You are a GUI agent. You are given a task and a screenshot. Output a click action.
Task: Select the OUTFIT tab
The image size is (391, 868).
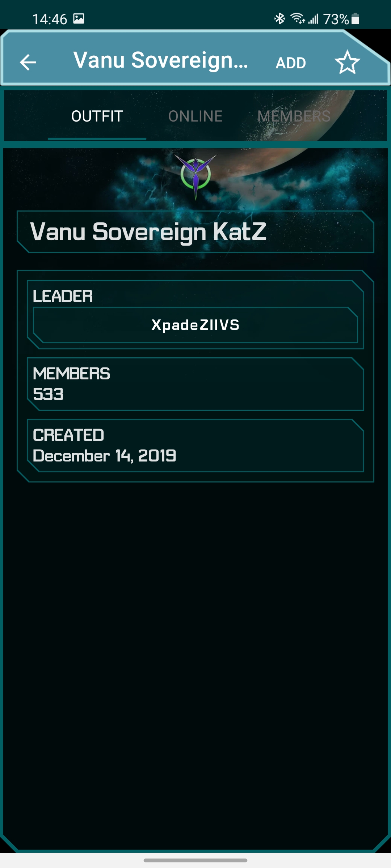point(97,116)
